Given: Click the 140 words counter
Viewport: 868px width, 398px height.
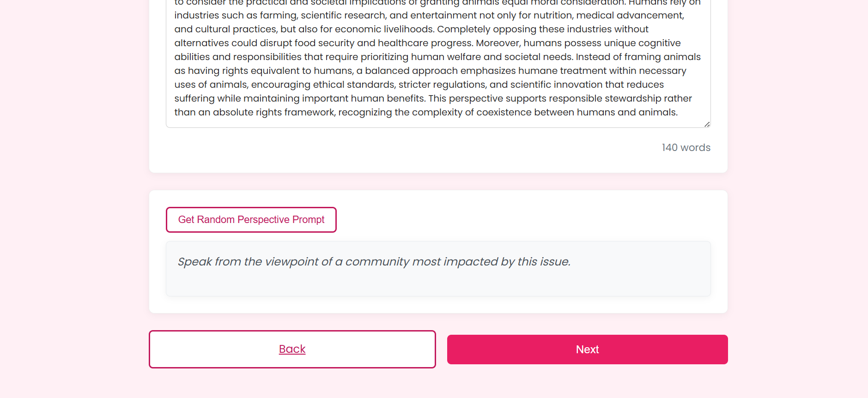Looking at the screenshot, I should [686, 148].
